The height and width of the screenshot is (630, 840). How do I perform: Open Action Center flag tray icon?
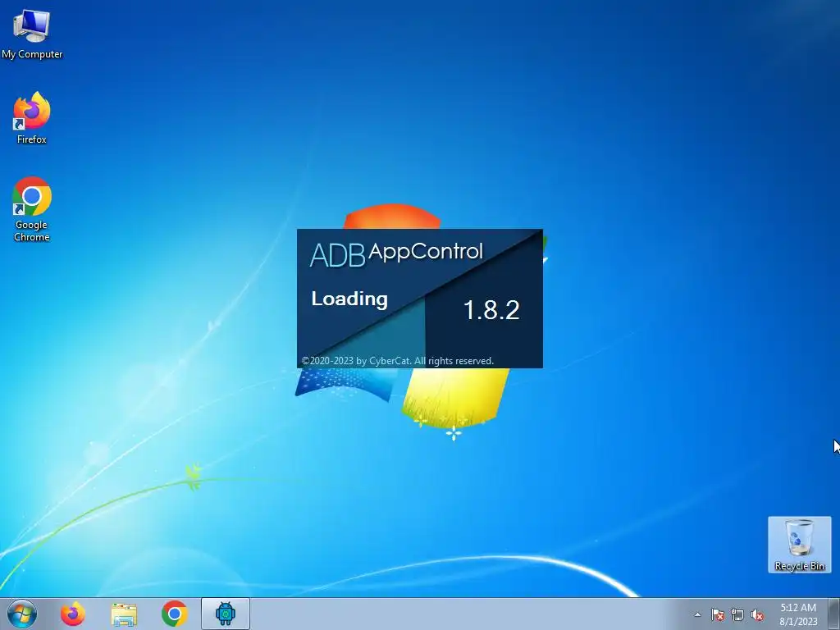[717, 614]
